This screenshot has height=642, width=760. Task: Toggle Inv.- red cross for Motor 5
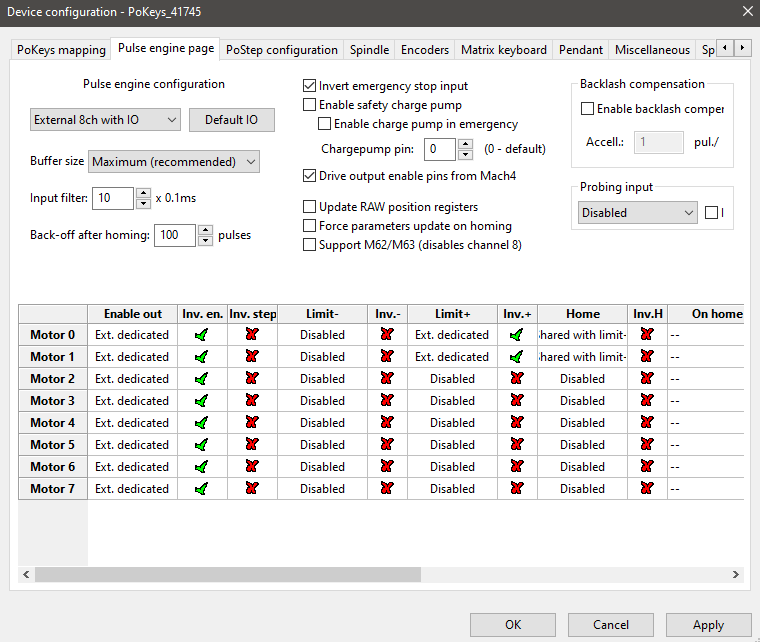tap(387, 444)
